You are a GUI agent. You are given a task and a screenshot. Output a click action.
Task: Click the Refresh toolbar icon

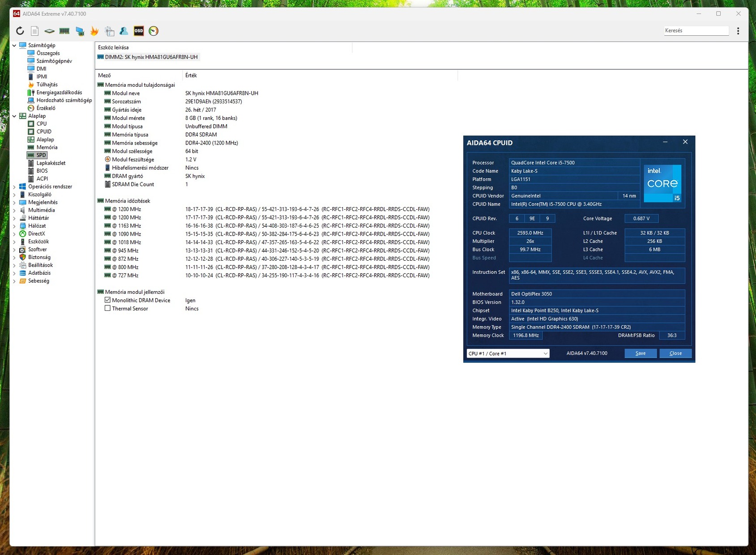pos(20,31)
